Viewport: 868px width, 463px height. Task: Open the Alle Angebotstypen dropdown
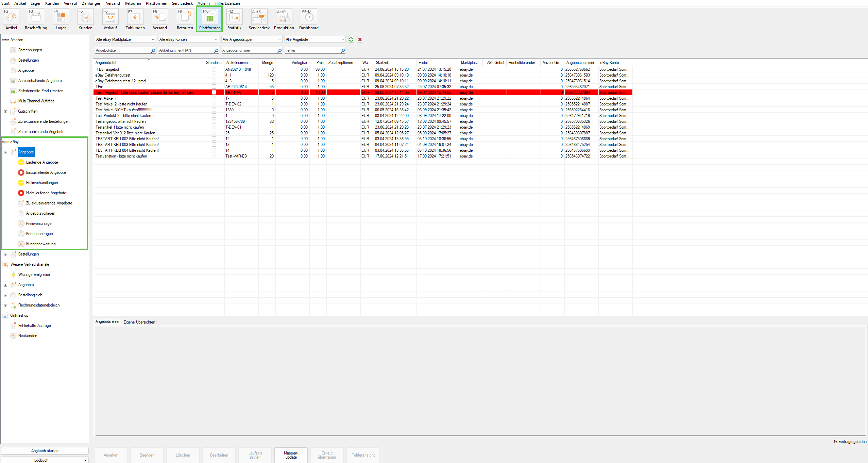pyautogui.click(x=252, y=39)
